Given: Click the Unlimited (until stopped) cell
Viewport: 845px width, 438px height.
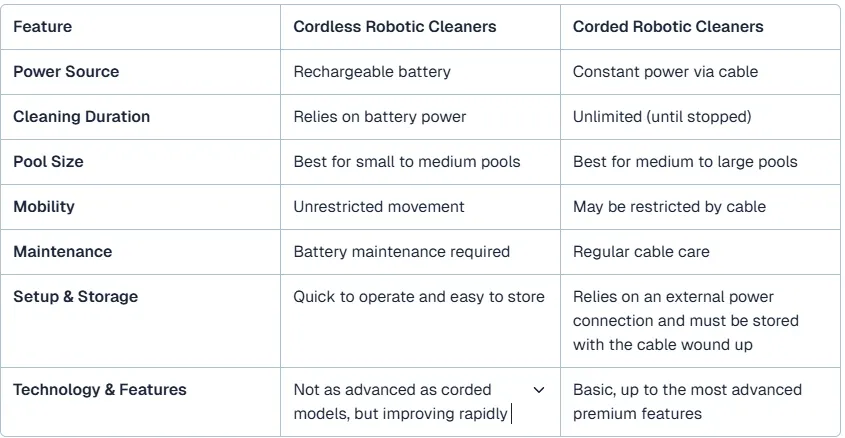Looking at the screenshot, I should point(700,117).
